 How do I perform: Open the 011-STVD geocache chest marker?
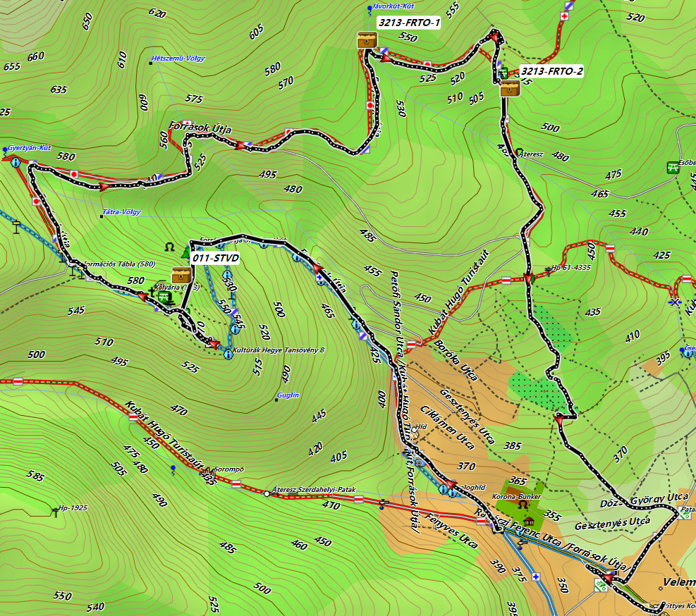coord(181,275)
